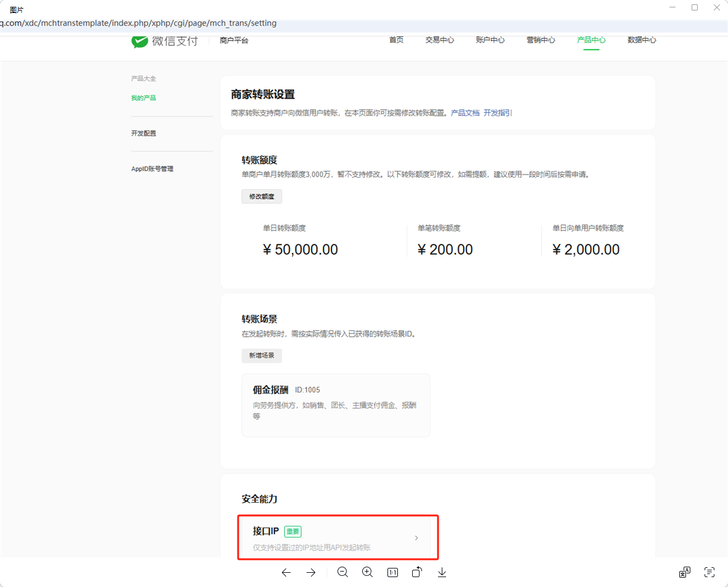Viewport: 728px width, 587px height.
Task: Zoom out with the magnifier minus icon
Action: (x=343, y=572)
